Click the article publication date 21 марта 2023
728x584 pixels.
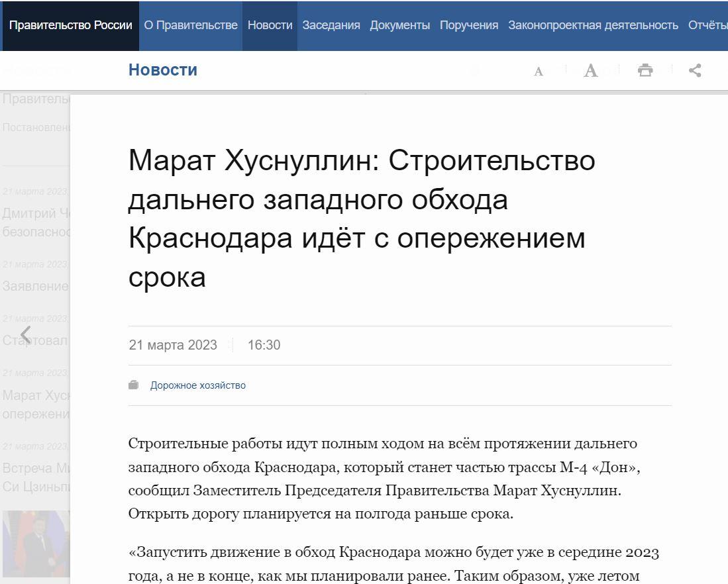pyautogui.click(x=173, y=345)
